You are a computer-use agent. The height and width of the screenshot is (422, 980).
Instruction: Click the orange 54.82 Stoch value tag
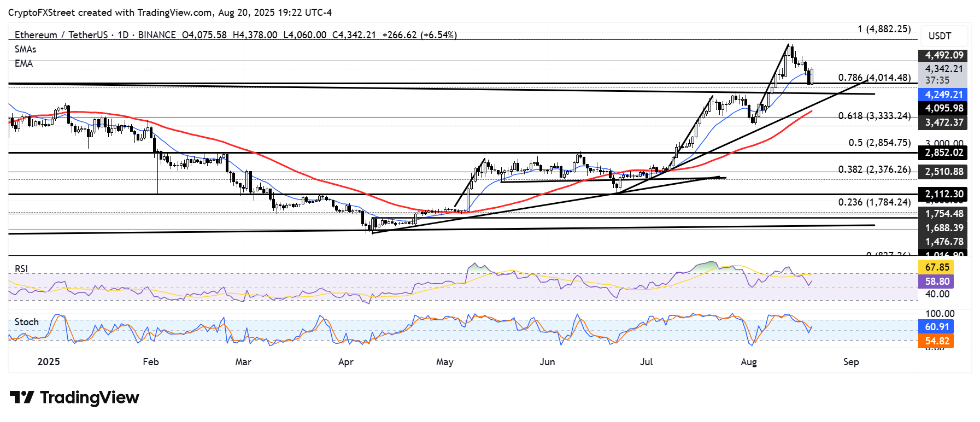(x=937, y=341)
